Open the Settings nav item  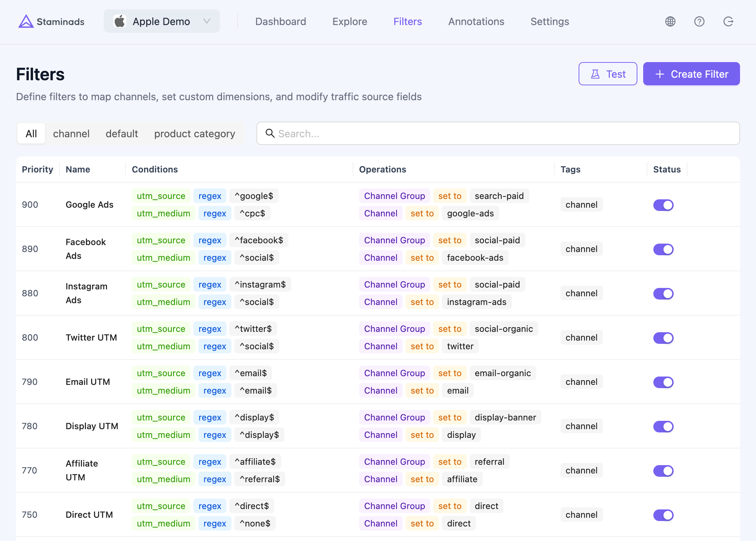point(550,21)
